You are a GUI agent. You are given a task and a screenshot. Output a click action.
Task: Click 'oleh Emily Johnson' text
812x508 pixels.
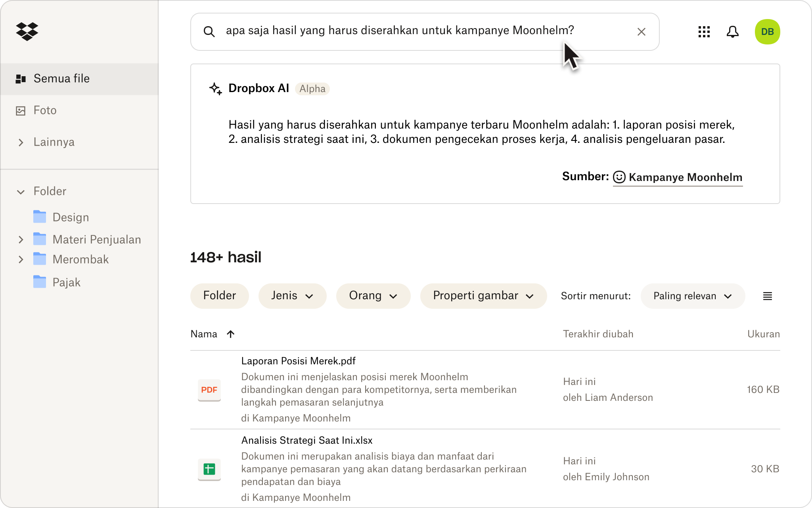tap(606, 477)
